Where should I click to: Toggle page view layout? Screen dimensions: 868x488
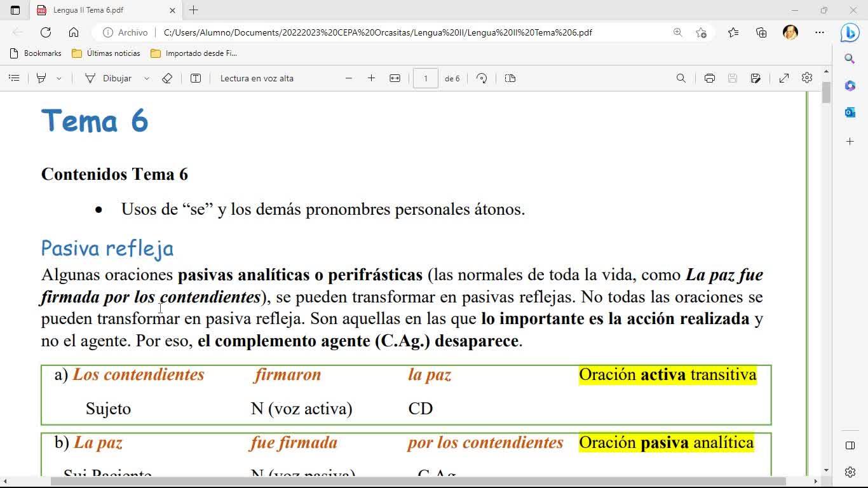(x=510, y=78)
